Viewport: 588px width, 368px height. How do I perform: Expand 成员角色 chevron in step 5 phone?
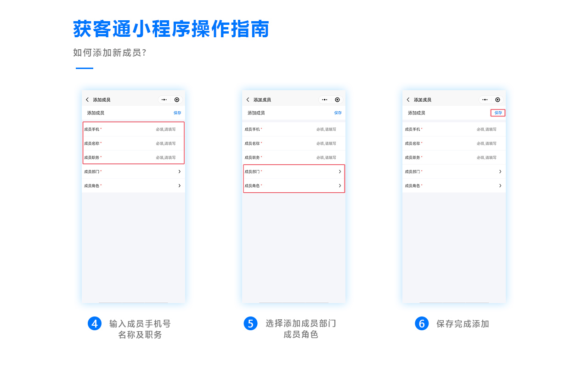(340, 186)
